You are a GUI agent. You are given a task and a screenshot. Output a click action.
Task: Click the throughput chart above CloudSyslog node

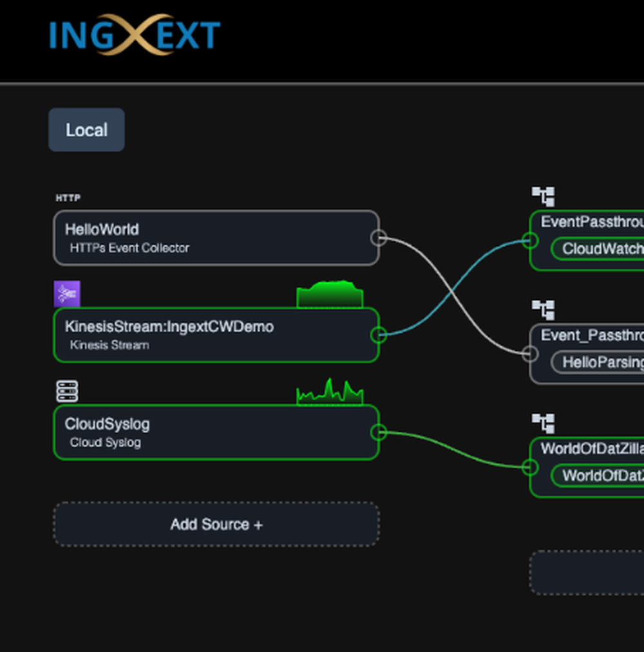click(x=330, y=391)
